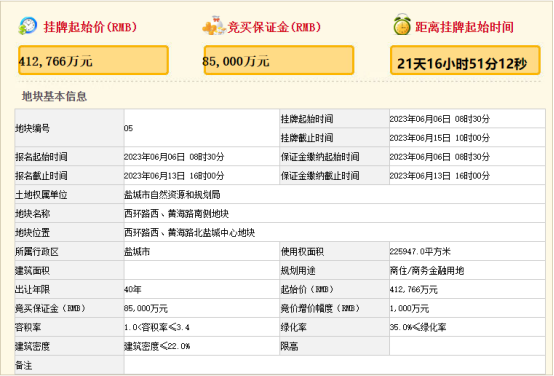
Task: Click the 竞买保证金(RMB) heading
Action: [x=275, y=27]
